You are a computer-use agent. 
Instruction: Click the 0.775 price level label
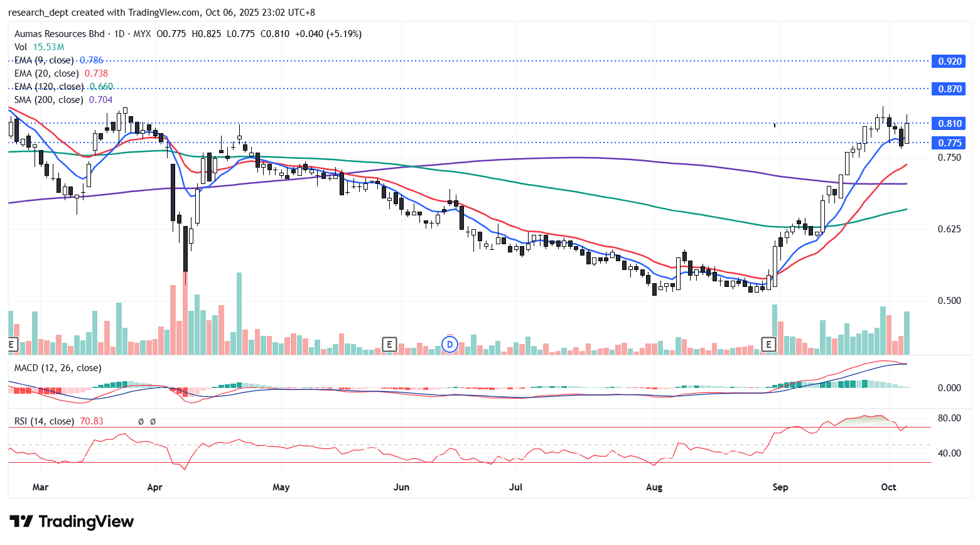(x=949, y=143)
